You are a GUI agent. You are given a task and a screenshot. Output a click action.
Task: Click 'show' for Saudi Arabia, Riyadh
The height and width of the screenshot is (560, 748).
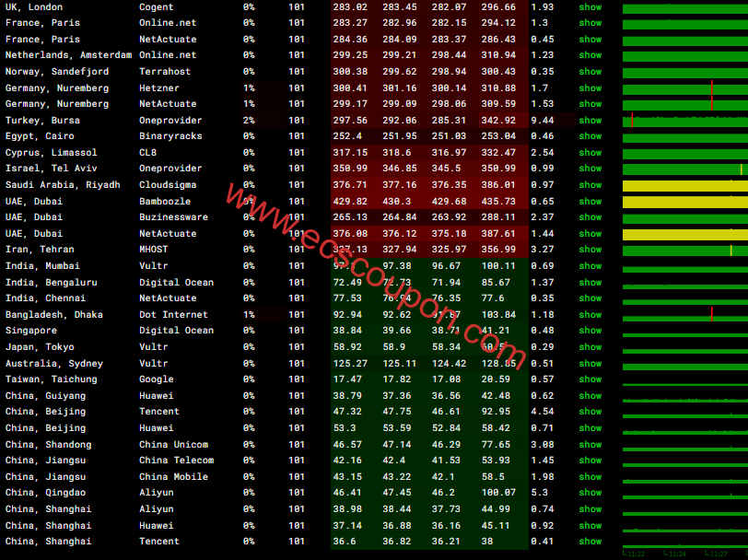(x=590, y=184)
